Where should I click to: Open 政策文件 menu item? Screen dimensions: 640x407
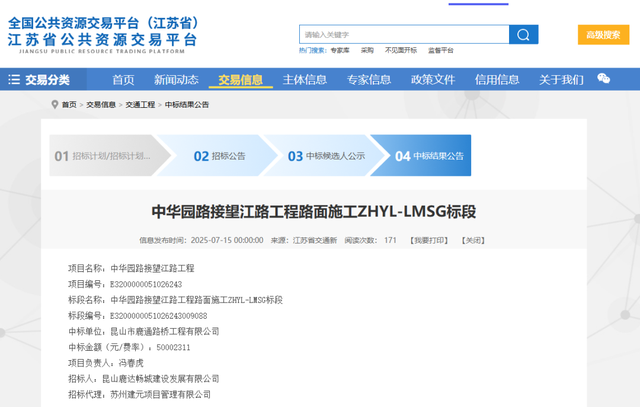click(x=433, y=80)
